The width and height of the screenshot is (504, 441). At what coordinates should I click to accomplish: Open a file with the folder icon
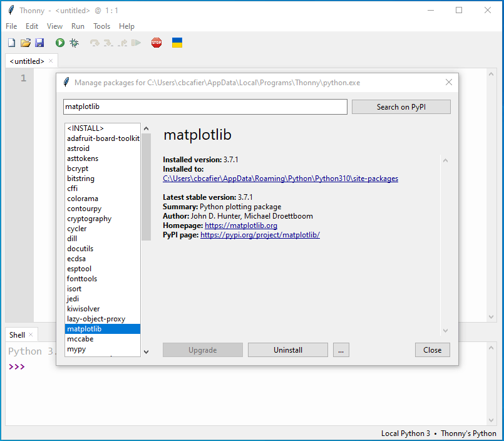pos(26,43)
